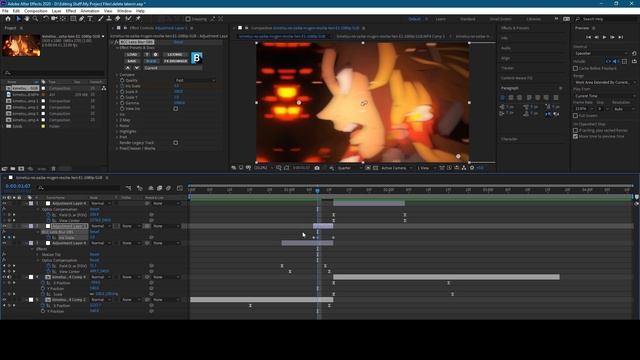Expand the Highlights property group

pos(117,131)
